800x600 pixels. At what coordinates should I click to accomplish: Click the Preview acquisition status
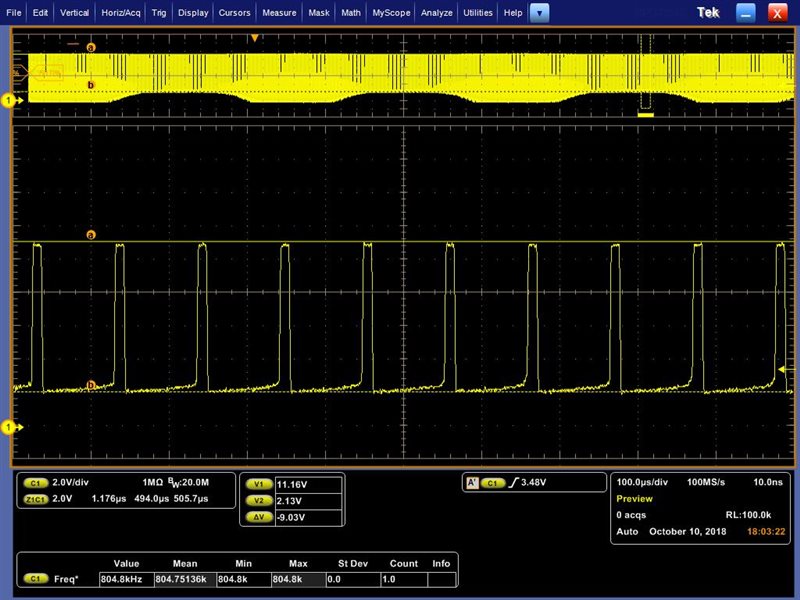[634, 498]
